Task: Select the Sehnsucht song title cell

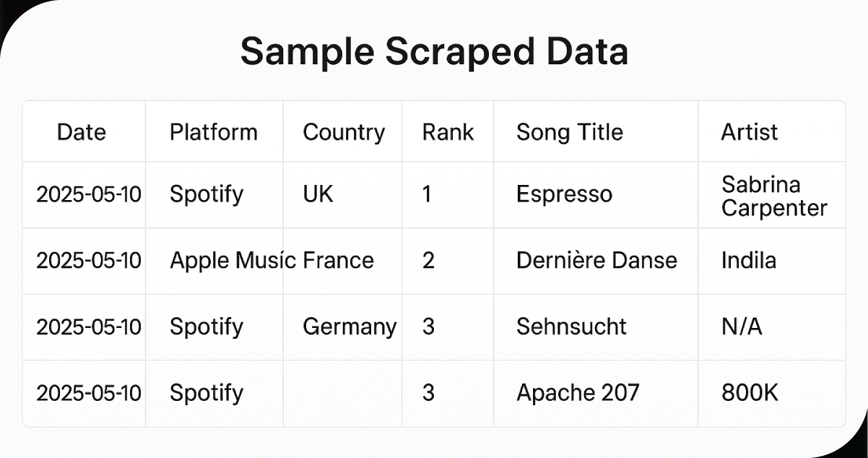Action: pyautogui.click(x=571, y=327)
